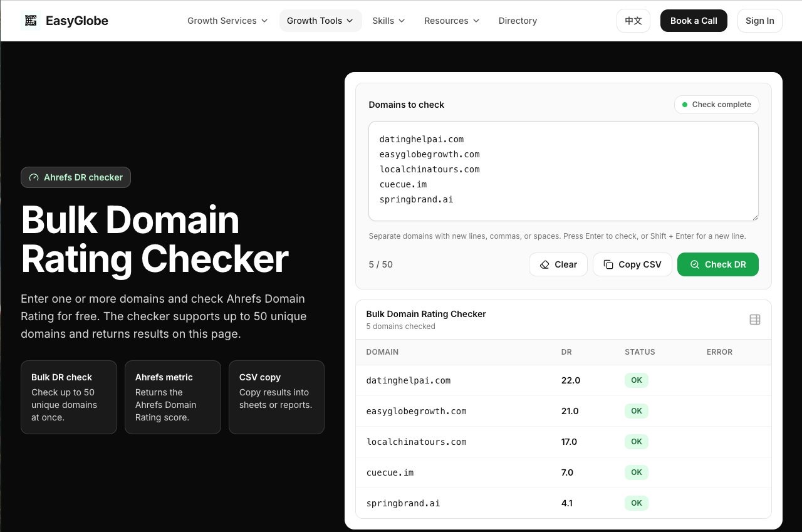
Task: Click the search icon on Check DR button
Action: [x=695, y=264]
